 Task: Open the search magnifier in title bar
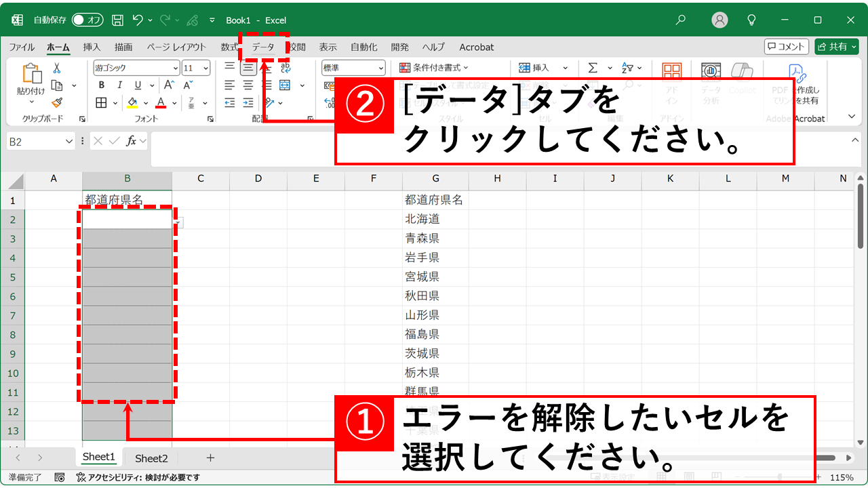[x=681, y=20]
